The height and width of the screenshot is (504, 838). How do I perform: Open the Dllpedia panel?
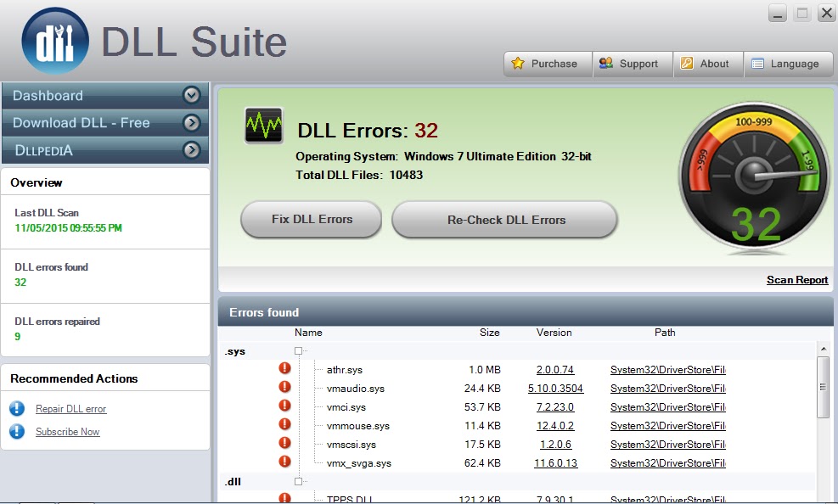105,150
